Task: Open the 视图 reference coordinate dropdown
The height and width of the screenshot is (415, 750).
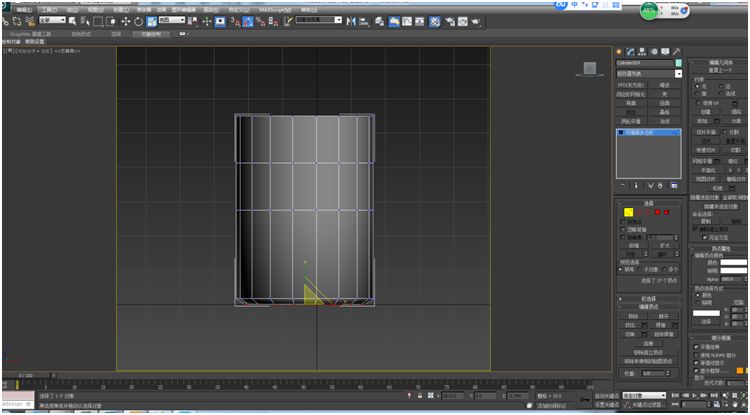Action: 171,20
